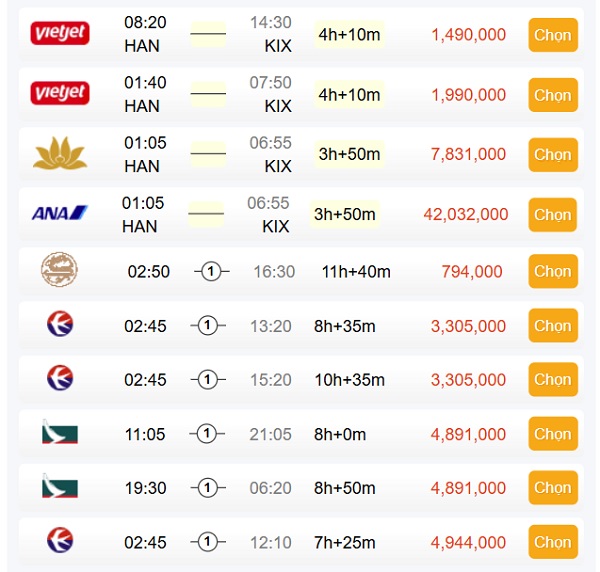Click the 3h+50m duration on the ANA flight
600x572 pixels.
click(x=345, y=214)
